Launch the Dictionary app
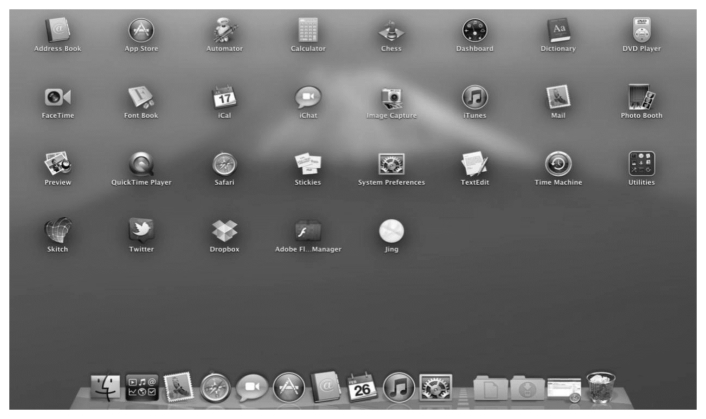 click(558, 30)
